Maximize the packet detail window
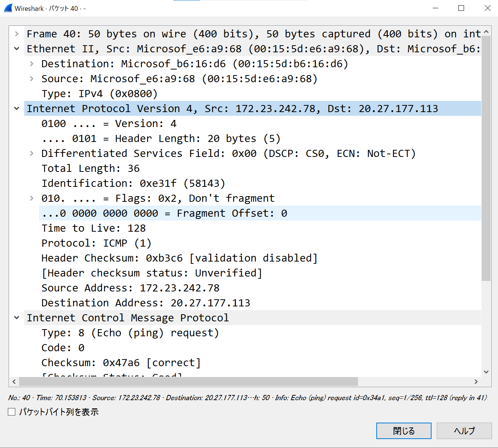Image resolution: width=498 pixels, height=448 pixels. click(461, 8)
